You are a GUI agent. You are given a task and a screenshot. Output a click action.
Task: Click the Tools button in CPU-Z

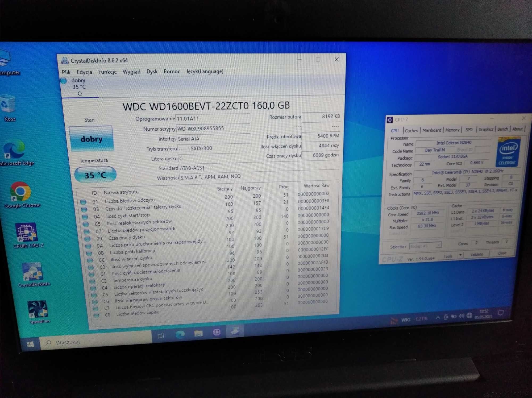(448, 256)
